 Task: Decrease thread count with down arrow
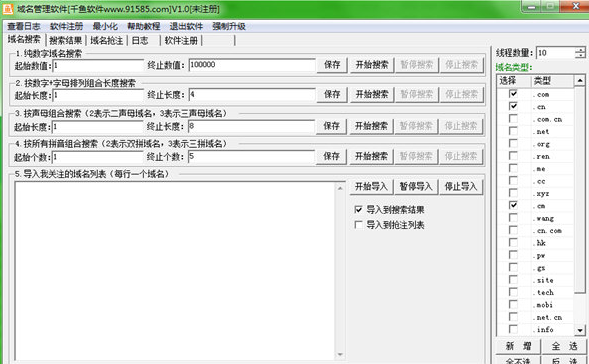[580, 56]
